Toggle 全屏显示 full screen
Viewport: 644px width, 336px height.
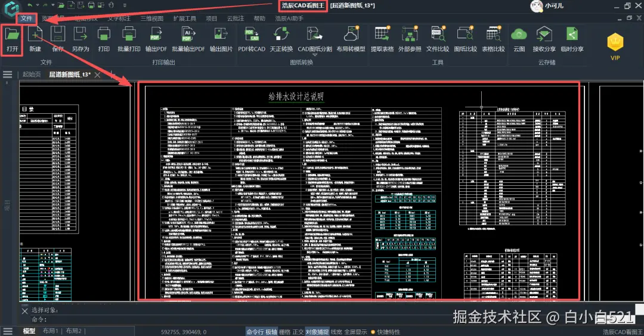click(x=355, y=332)
